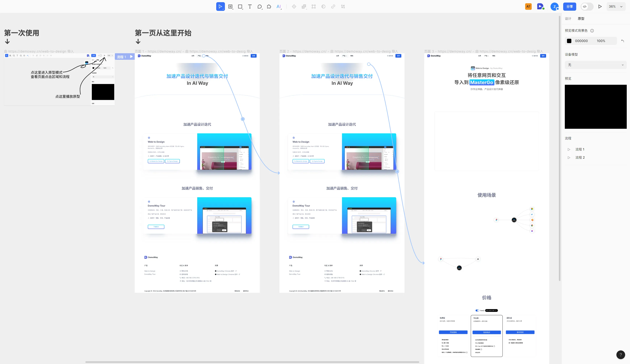This screenshot has height=364, width=630.
Task: Click 点这里播放原型 annotation text
Action: 68,96
